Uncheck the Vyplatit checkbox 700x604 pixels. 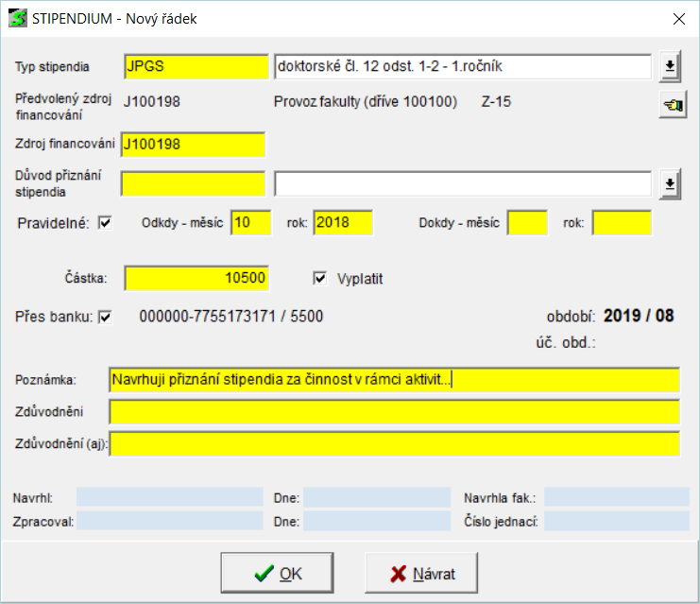coord(319,279)
